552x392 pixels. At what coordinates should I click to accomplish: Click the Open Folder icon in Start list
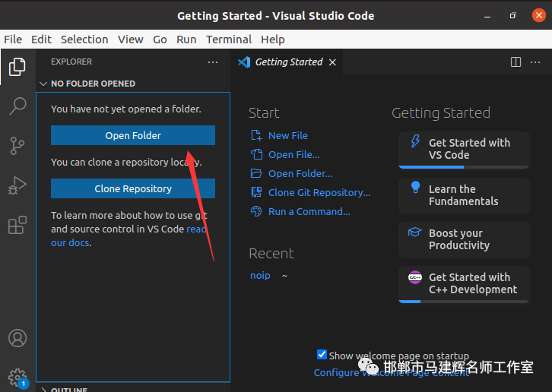click(256, 173)
